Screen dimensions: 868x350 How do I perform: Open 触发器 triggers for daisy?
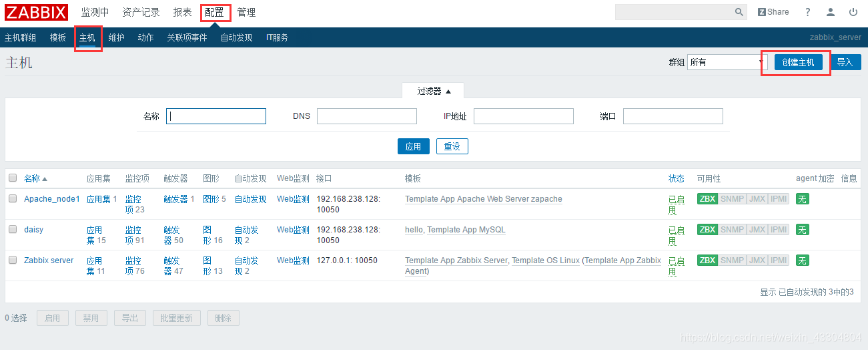pyautogui.click(x=171, y=235)
